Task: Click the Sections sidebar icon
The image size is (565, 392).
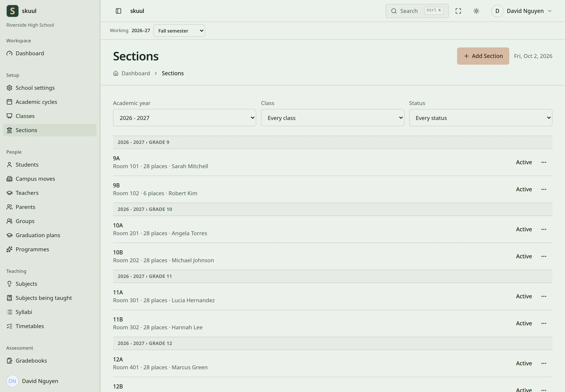Action: pyautogui.click(x=9, y=130)
